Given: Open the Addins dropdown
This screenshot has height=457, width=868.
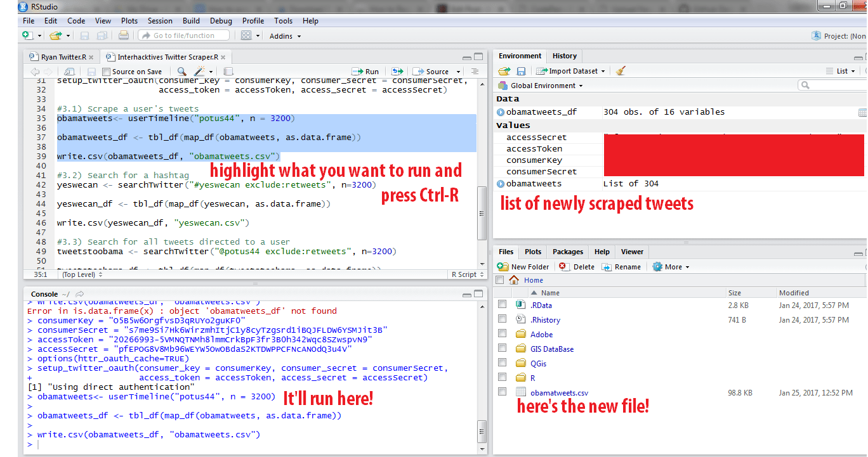Looking at the screenshot, I should point(285,36).
